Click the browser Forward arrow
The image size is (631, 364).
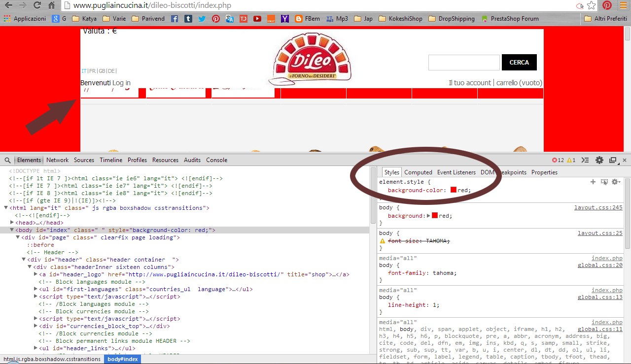(23, 5)
